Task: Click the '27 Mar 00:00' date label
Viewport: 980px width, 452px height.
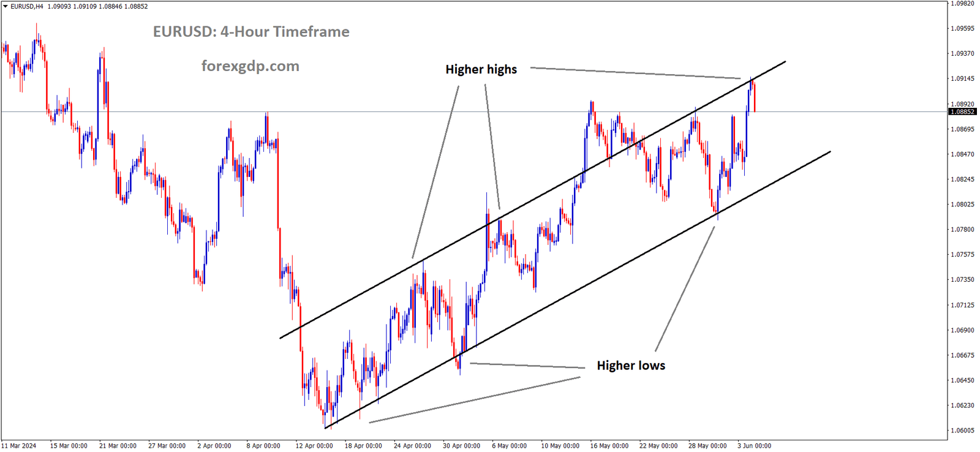Action: 167,446
